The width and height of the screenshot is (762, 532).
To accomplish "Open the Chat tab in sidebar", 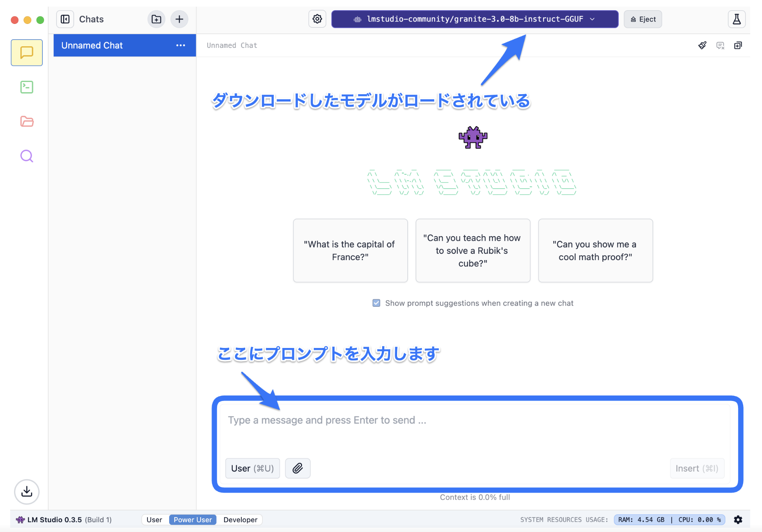I will (27, 53).
